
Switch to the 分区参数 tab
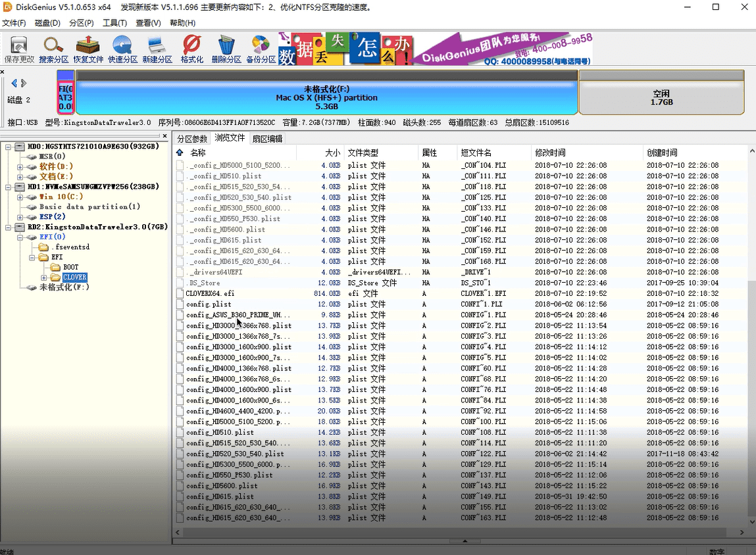tap(191, 138)
